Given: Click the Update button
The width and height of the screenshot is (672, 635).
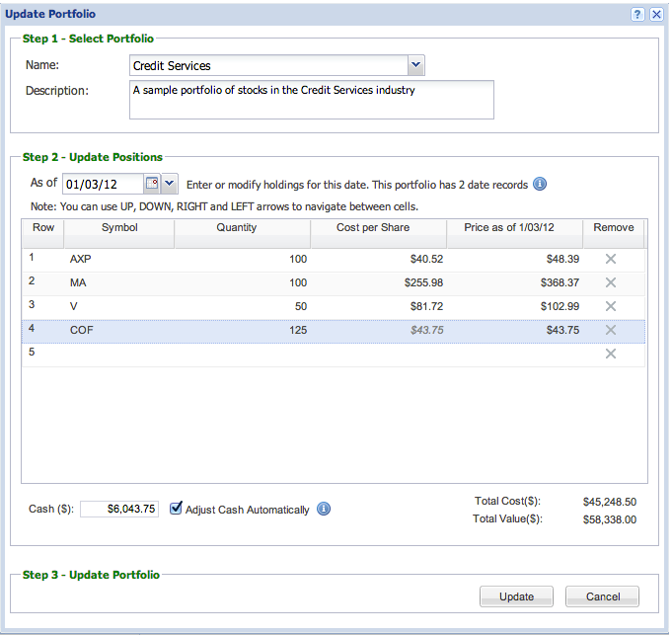Looking at the screenshot, I should click(x=516, y=596).
